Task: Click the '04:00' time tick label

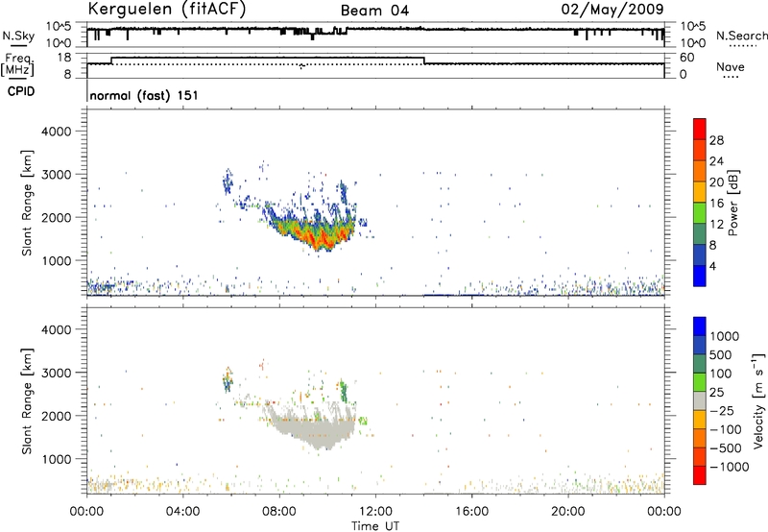Action: (x=182, y=512)
